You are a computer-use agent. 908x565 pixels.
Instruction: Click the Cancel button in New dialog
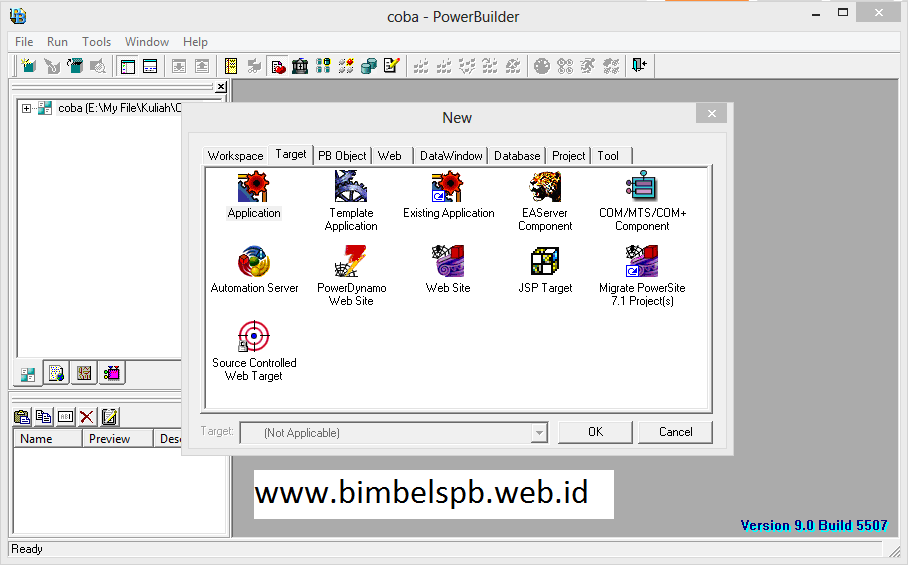675,432
